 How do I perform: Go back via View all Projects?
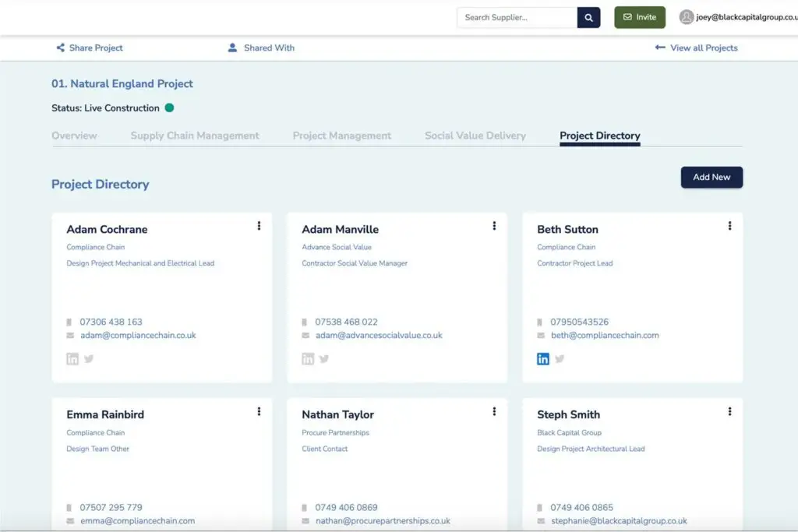(704, 48)
